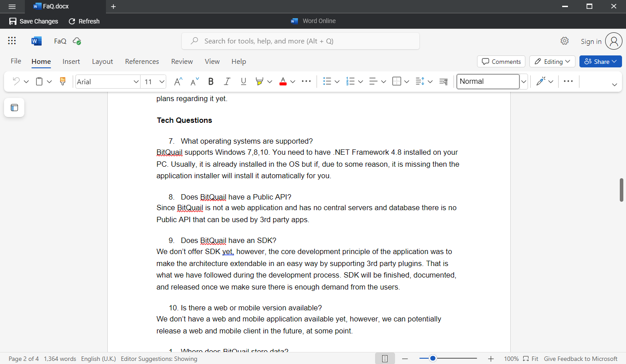Open more font options ellipsis
Image resolution: width=626 pixels, height=364 pixels.
point(306,81)
